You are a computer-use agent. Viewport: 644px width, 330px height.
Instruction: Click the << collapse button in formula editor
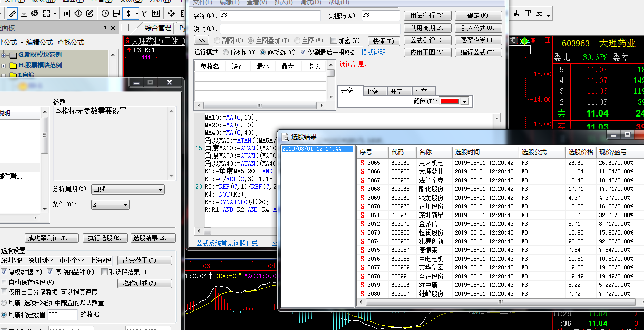(202, 41)
